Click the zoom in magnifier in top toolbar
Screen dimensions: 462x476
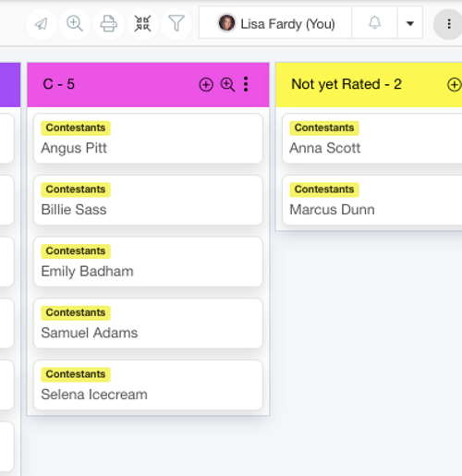click(x=75, y=24)
